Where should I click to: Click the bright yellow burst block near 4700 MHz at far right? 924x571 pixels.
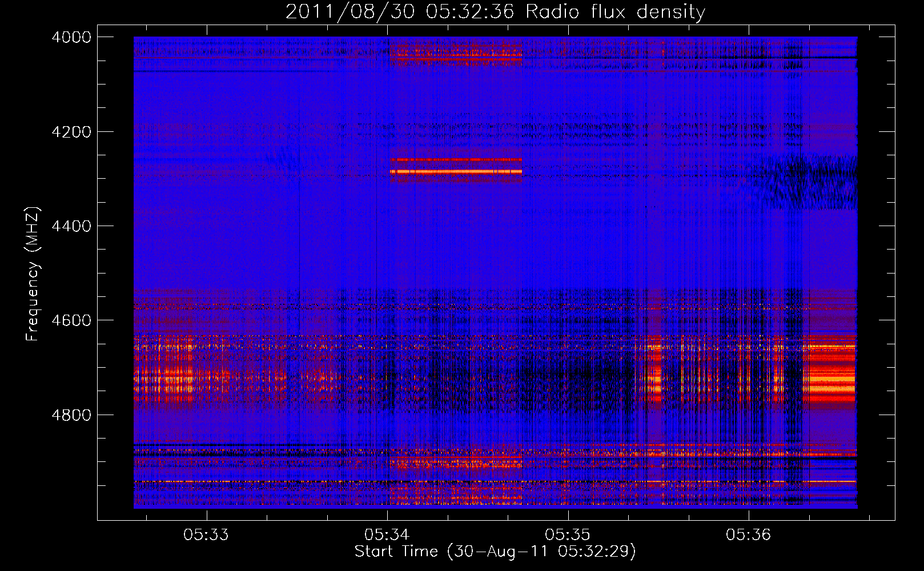pos(831,374)
